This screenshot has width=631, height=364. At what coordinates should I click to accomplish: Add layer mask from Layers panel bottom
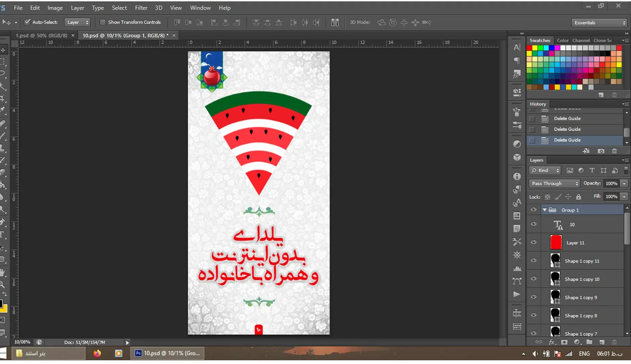point(564,342)
